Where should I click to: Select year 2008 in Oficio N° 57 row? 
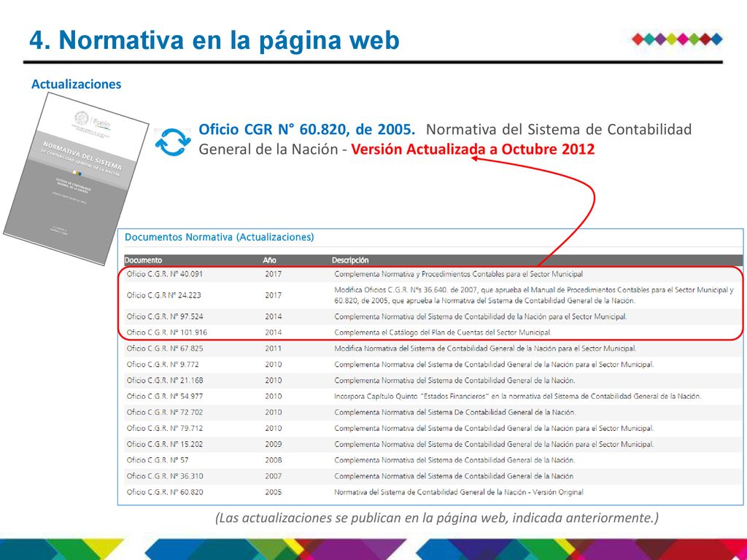pyautogui.click(x=273, y=460)
